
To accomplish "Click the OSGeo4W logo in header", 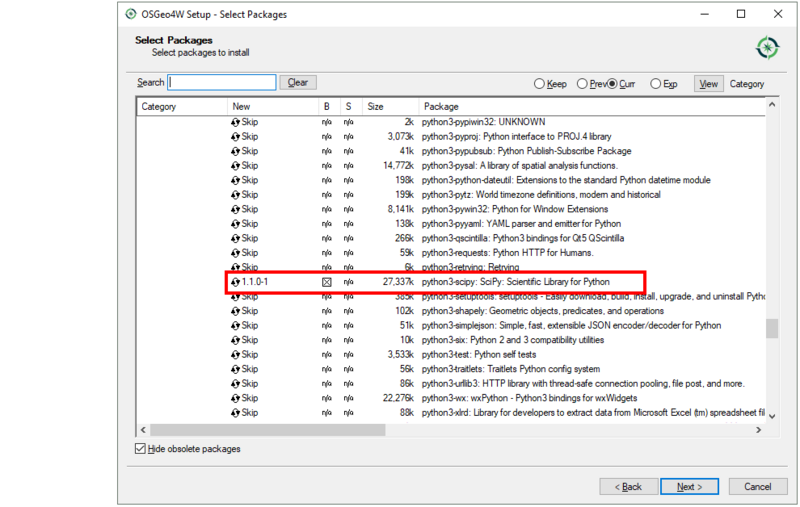I will 767,47.
